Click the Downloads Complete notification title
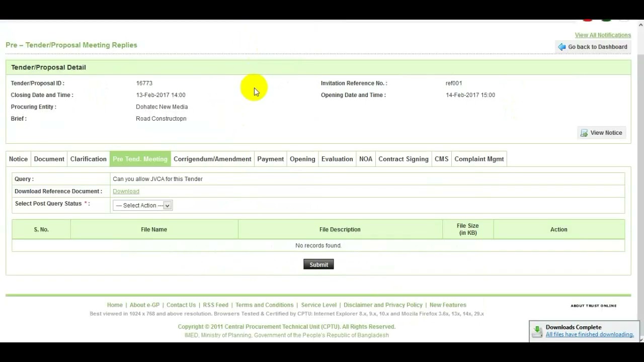Image resolution: width=644 pixels, height=362 pixels. tap(574, 327)
